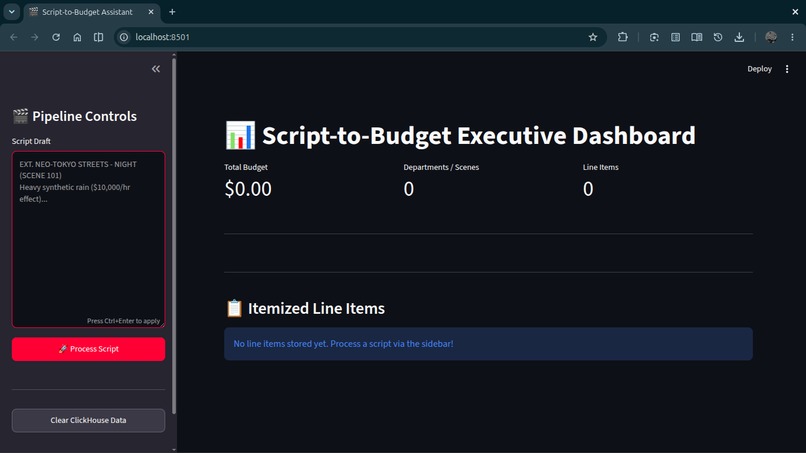Open browser history clock icon
The image size is (806, 453).
click(x=718, y=37)
